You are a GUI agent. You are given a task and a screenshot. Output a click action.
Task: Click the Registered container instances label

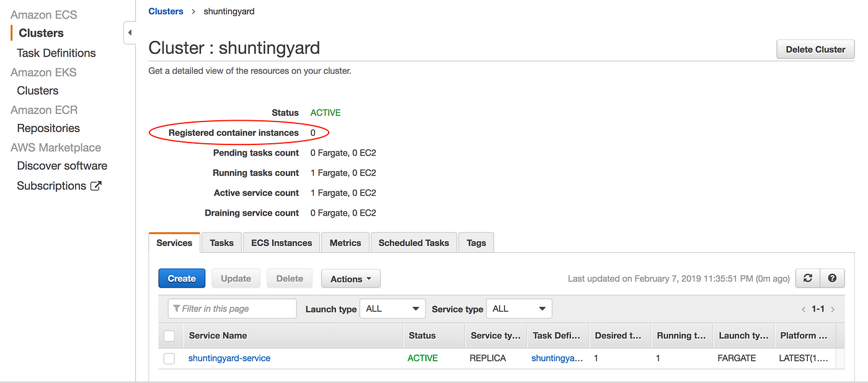pyautogui.click(x=234, y=133)
